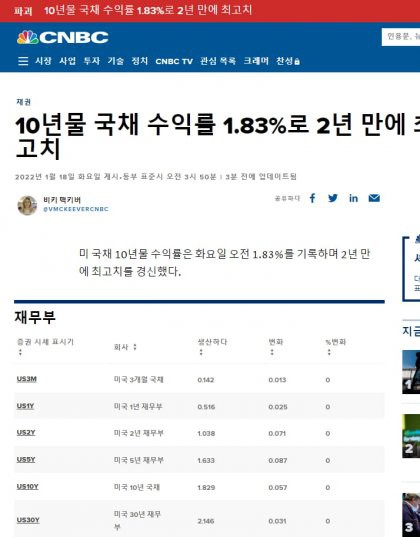Open the @VMCKEEVERCNBC author handle

pyautogui.click(x=76, y=209)
